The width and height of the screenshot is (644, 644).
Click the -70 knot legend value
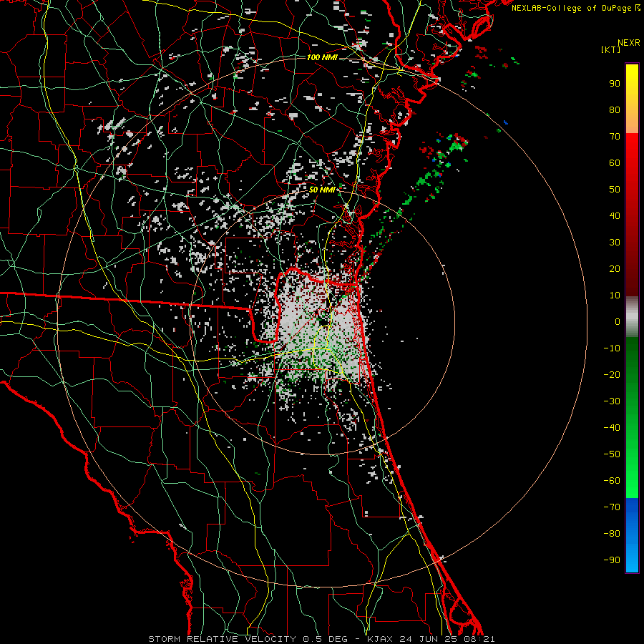[x=612, y=507]
